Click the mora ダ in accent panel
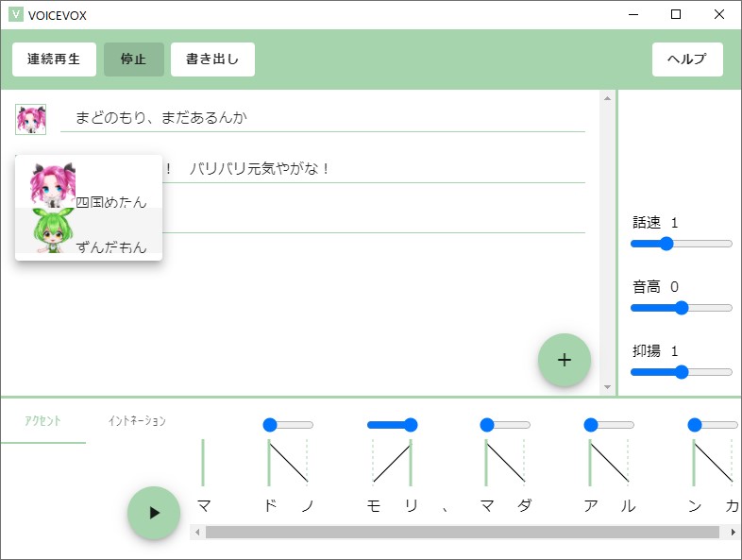This screenshot has width=742, height=560. (x=524, y=506)
